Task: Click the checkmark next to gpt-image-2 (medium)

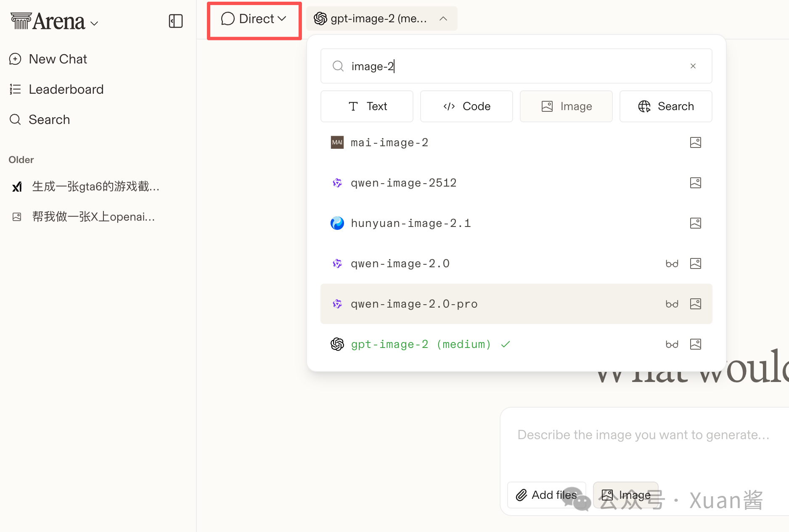Action: coord(506,344)
